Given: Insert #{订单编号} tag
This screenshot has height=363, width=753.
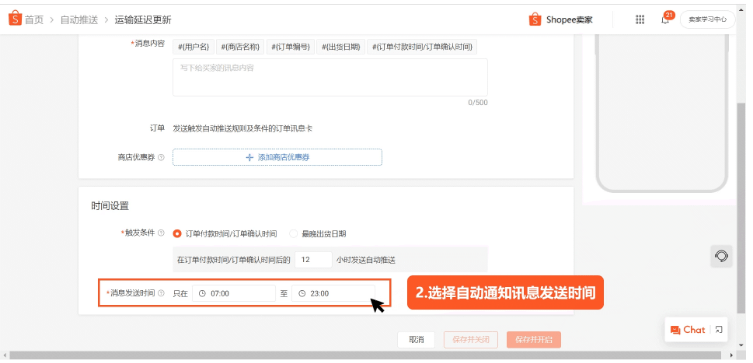Looking at the screenshot, I should [x=290, y=47].
